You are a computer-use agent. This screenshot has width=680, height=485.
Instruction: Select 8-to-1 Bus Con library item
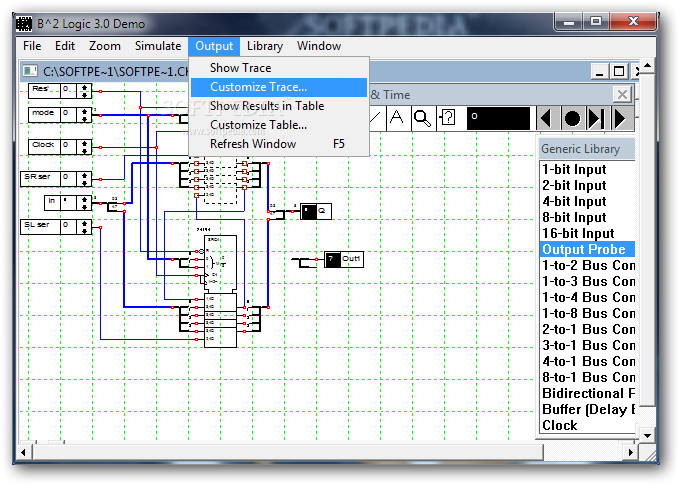588,377
